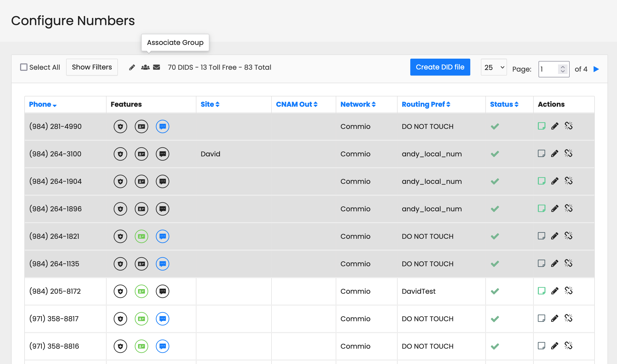Click shield icon for (984) 264-3100
The image size is (617, 364).
120,154
